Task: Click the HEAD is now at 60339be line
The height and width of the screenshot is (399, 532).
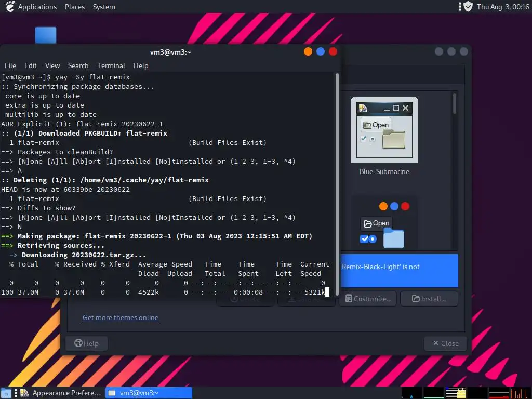Action: point(65,189)
